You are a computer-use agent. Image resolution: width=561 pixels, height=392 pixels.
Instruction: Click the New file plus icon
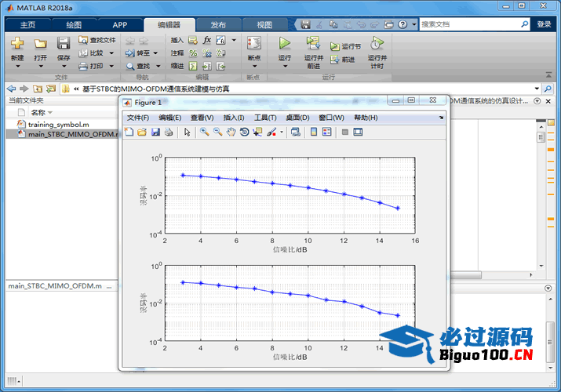click(17, 43)
